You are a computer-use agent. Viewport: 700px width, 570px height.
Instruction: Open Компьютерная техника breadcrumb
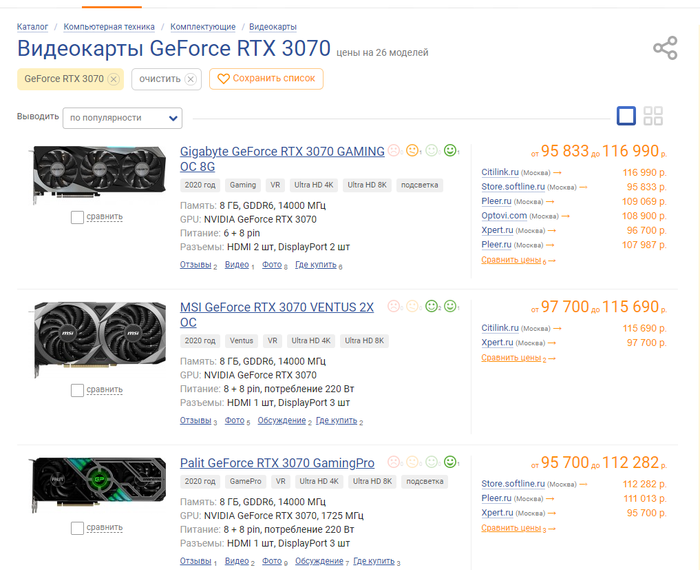(109, 27)
